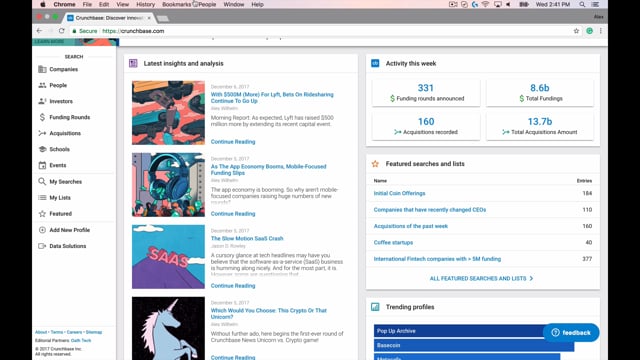Open My Searches magnifier icon
The width and height of the screenshot is (640, 360).
pos(42,181)
